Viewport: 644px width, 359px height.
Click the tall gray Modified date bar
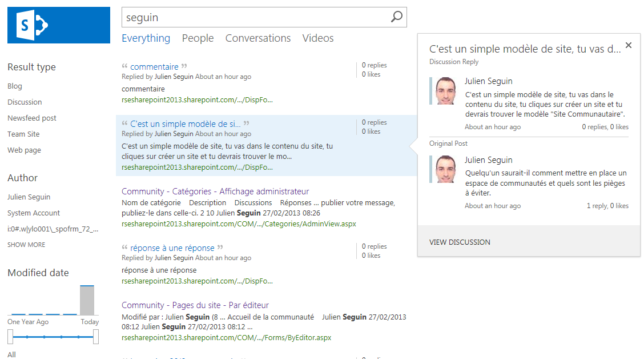(x=87, y=300)
